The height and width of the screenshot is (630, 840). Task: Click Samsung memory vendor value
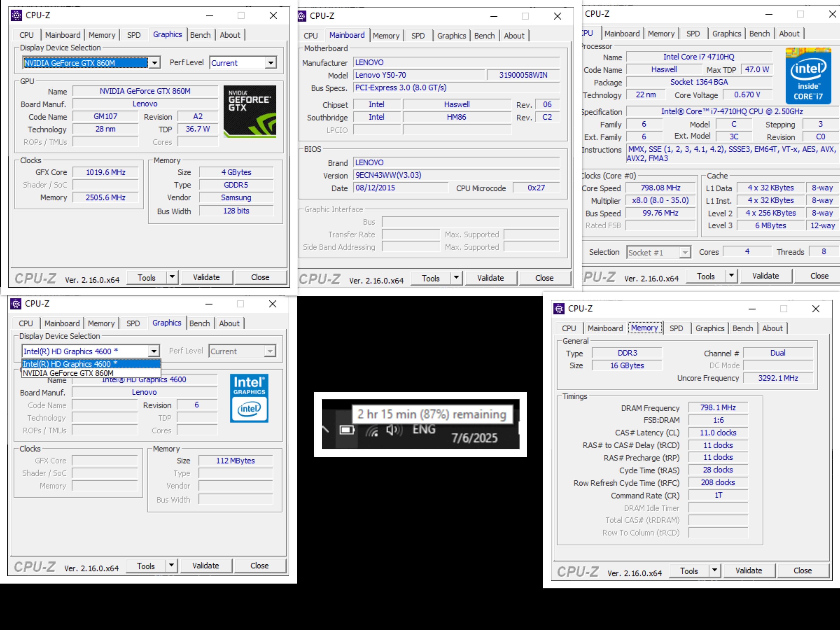click(x=236, y=197)
